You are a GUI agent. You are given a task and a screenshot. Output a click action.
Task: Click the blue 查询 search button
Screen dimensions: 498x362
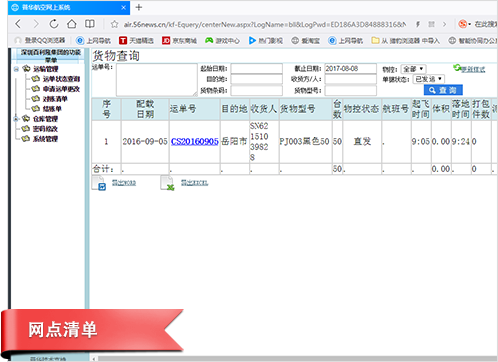pos(443,90)
